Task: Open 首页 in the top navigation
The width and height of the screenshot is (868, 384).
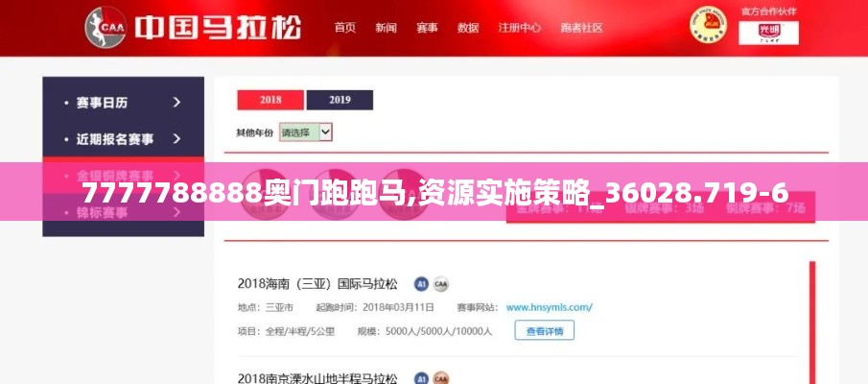Action: tap(345, 28)
